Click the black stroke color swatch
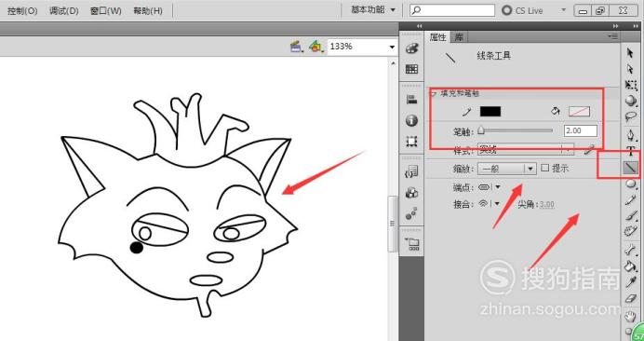The image size is (644, 341). [490, 111]
